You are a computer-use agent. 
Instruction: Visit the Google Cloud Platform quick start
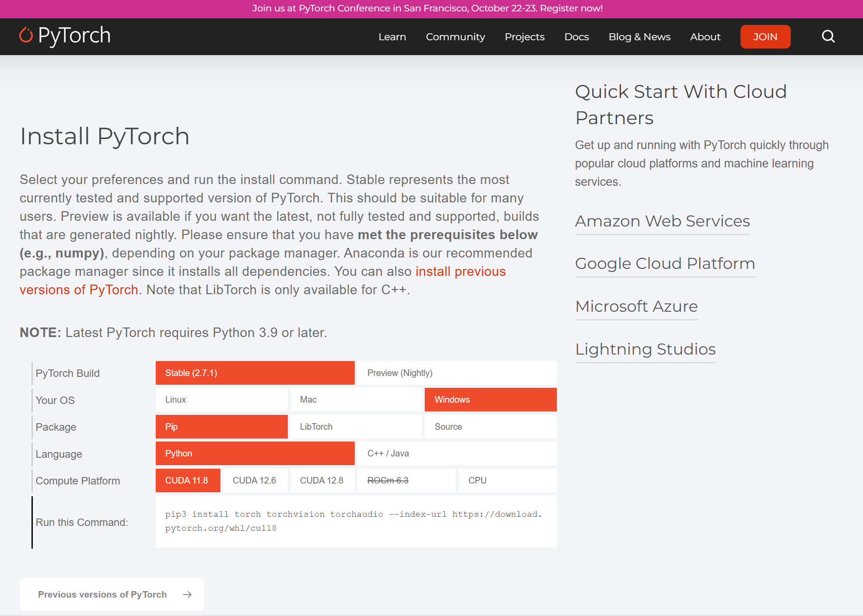click(x=665, y=264)
